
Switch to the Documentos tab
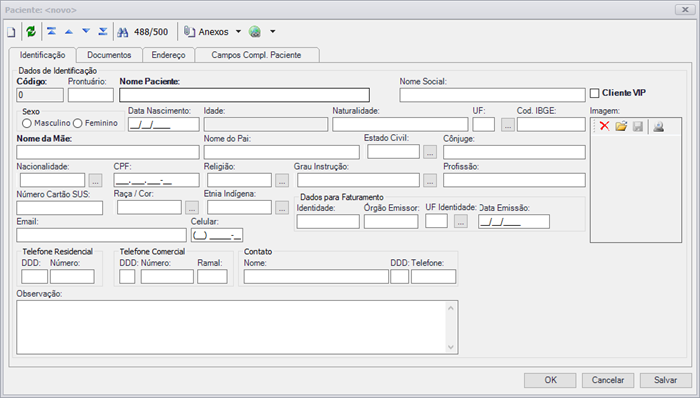(109, 55)
